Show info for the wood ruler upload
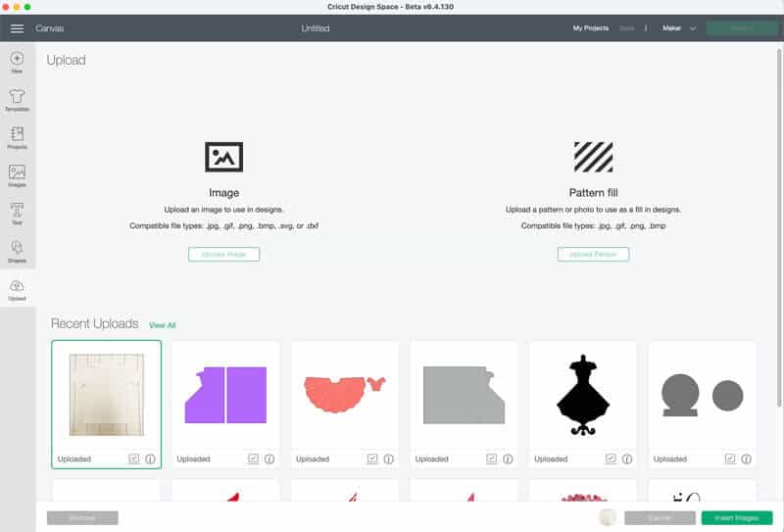Screen dimensions: 784x532 point(150,459)
